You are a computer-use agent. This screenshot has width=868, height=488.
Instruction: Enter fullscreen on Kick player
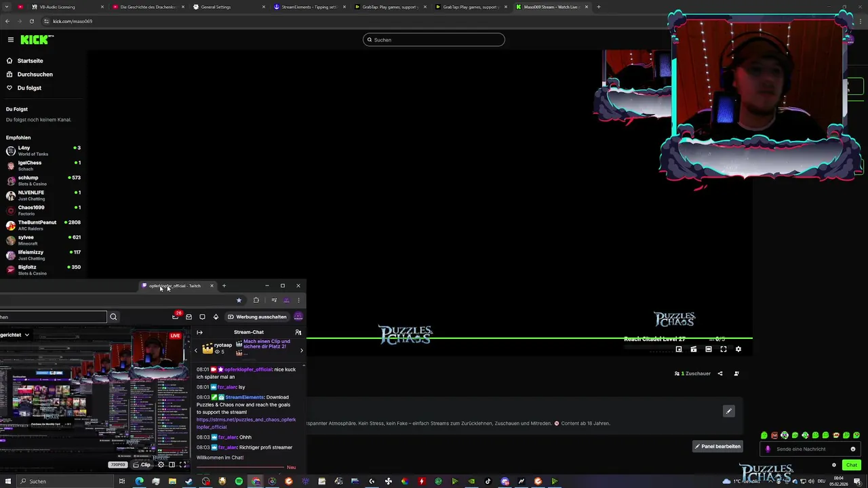tap(724, 349)
